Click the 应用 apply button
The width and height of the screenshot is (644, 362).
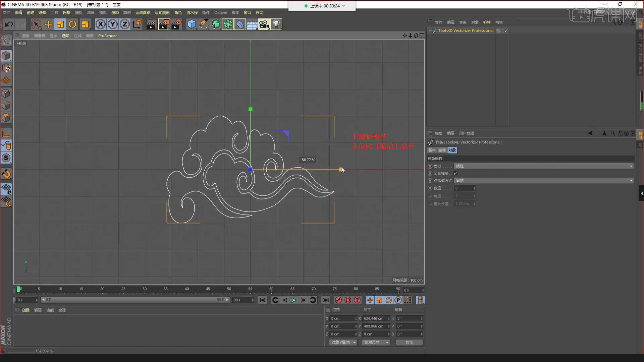409,342
